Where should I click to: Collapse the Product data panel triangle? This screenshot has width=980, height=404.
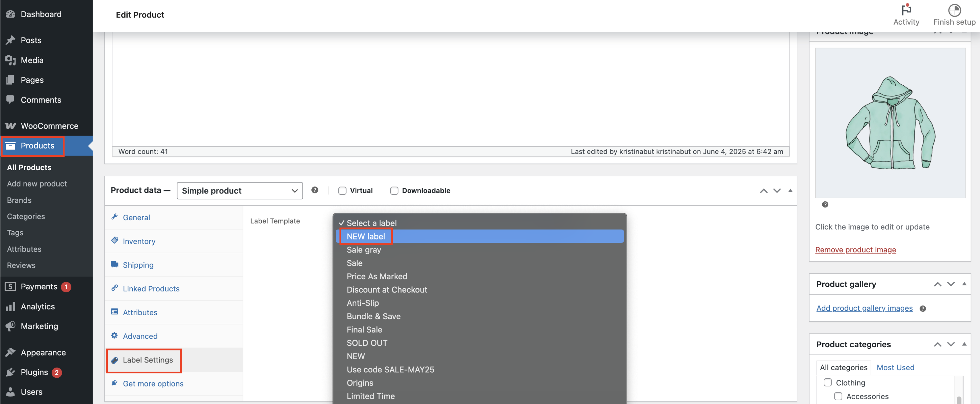[x=790, y=191]
